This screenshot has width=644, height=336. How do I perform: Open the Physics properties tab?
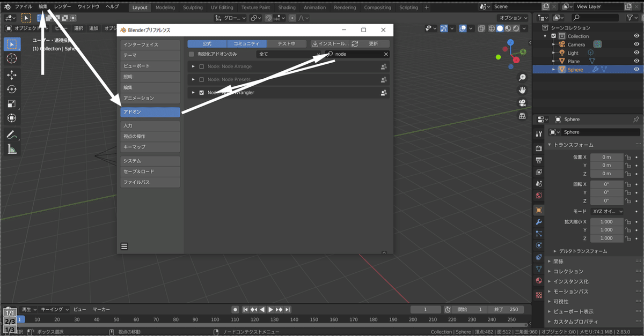pos(539,245)
